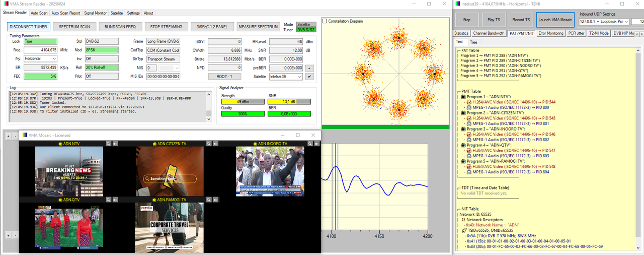Open the PCR Jitter tab
644x255 pixels.
tap(577, 33)
